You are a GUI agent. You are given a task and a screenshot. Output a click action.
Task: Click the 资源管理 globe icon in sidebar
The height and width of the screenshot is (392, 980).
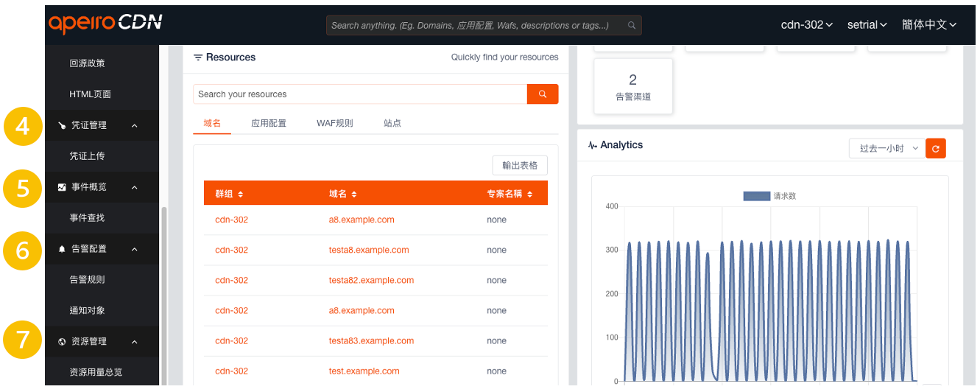[62, 342]
